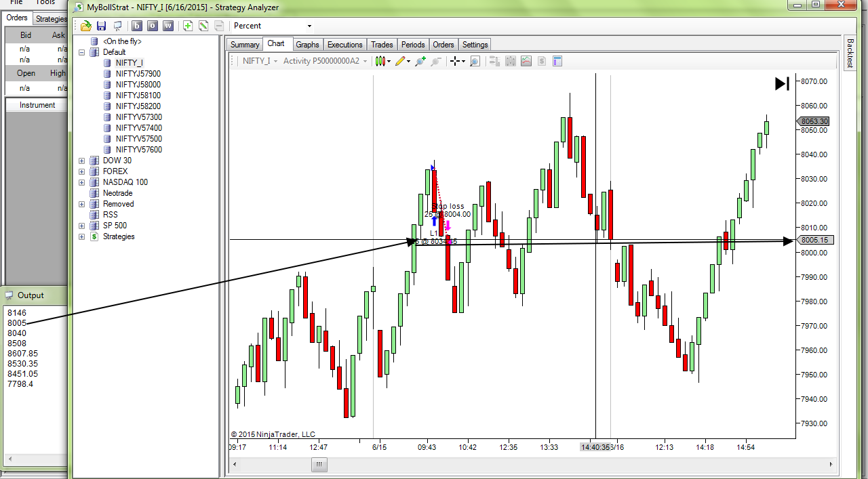Screen dimensions: 868x479
Task: Click the green plus add list icon
Action: (187, 26)
